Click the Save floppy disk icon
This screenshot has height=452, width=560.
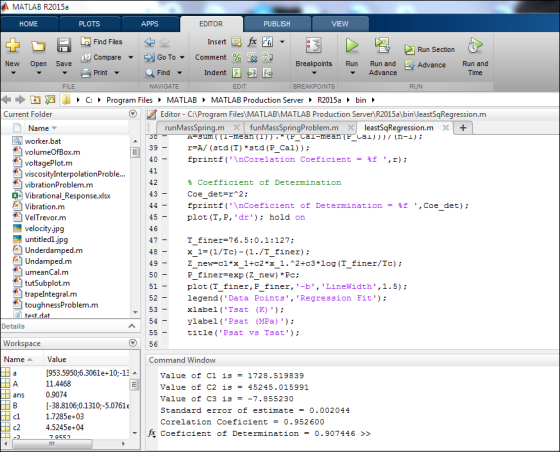(64, 46)
